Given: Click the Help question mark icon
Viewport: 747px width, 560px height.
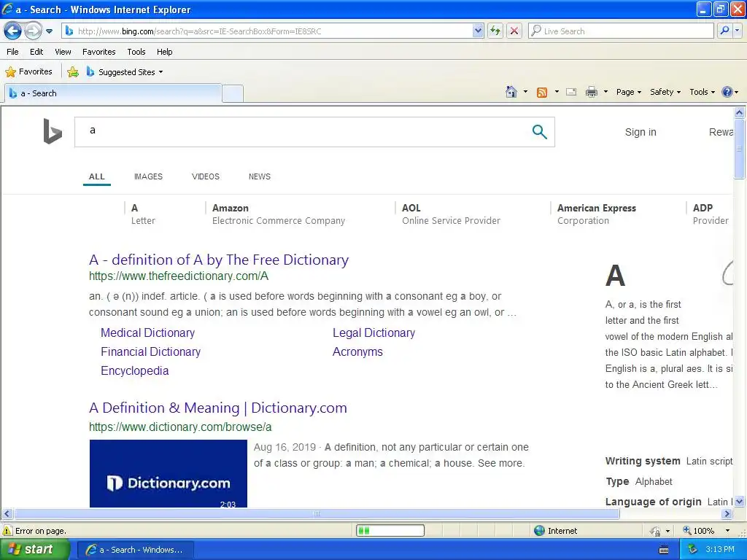Looking at the screenshot, I should click(727, 92).
